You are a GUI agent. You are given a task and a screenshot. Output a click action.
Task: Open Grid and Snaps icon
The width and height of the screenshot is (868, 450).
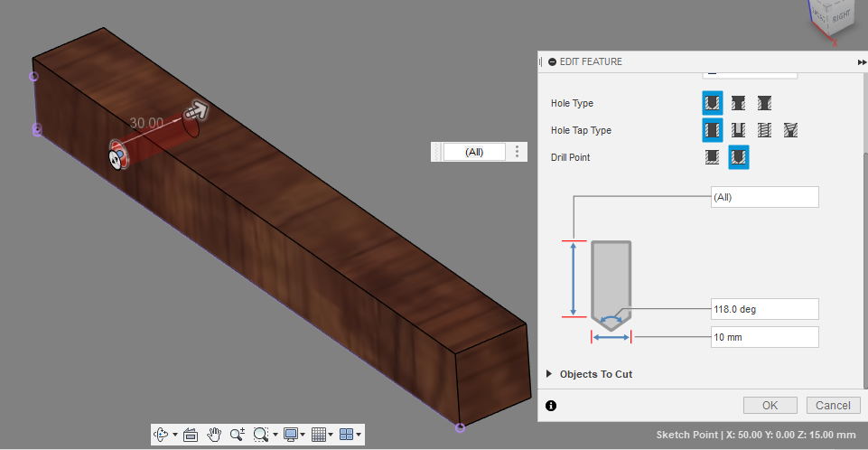(318, 435)
